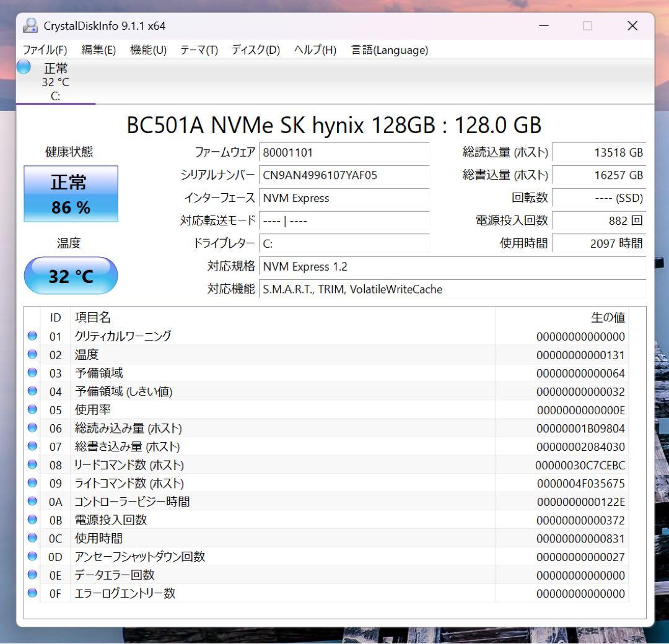Click the serial number field CN9AN4996107YAF05
This screenshot has height=644, width=669.
[x=344, y=175]
